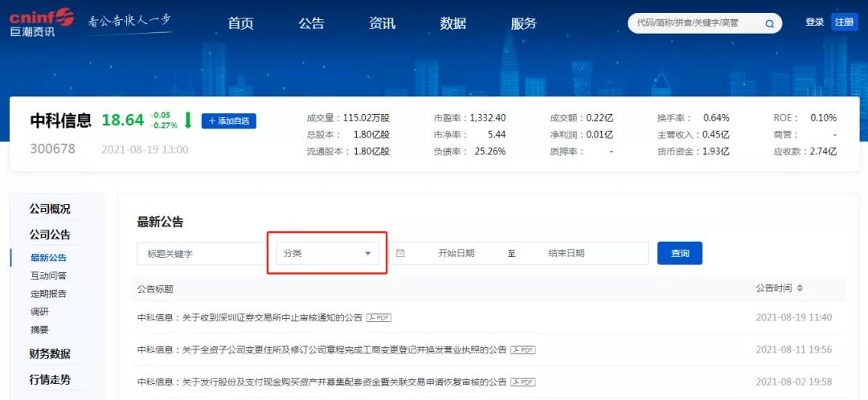Viewport: 868px width, 400px height.
Task: Open 公告 in top navigation
Action: (311, 23)
